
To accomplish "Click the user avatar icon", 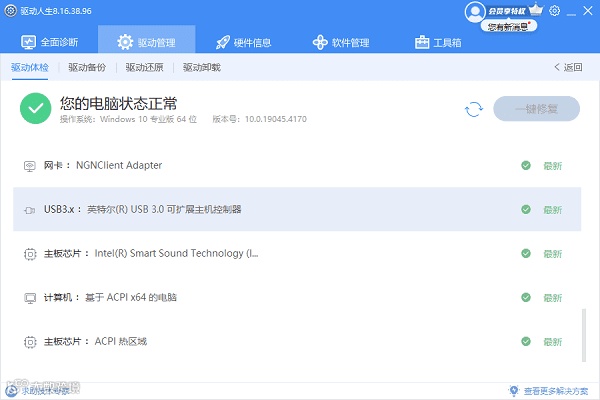I will pos(475,12).
